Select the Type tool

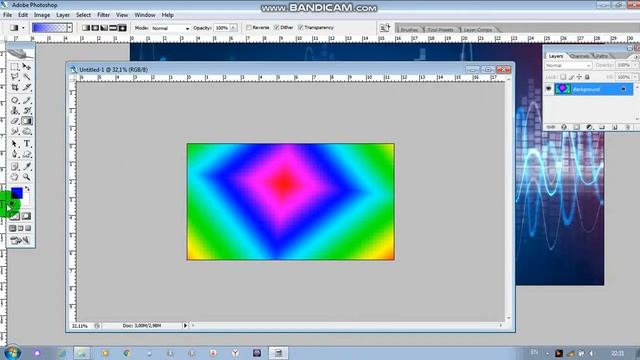(27, 144)
